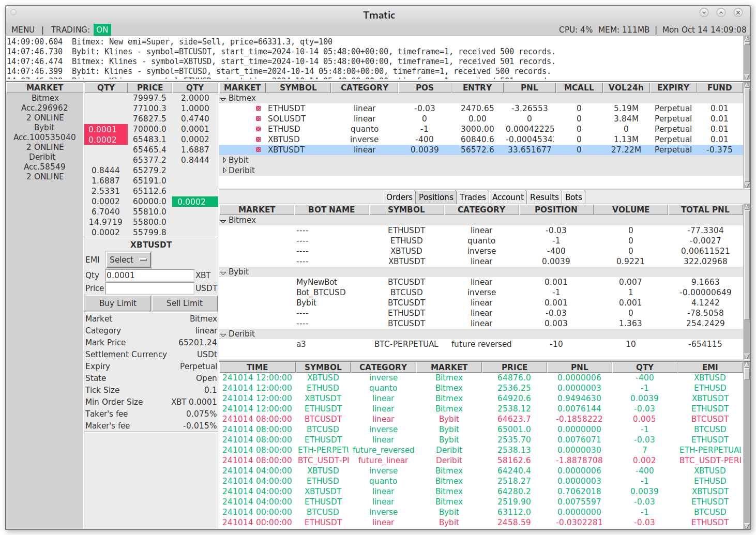This screenshot has height=535, width=756.
Task: Expand the Bybit group in instruments table
Action: [x=224, y=160]
